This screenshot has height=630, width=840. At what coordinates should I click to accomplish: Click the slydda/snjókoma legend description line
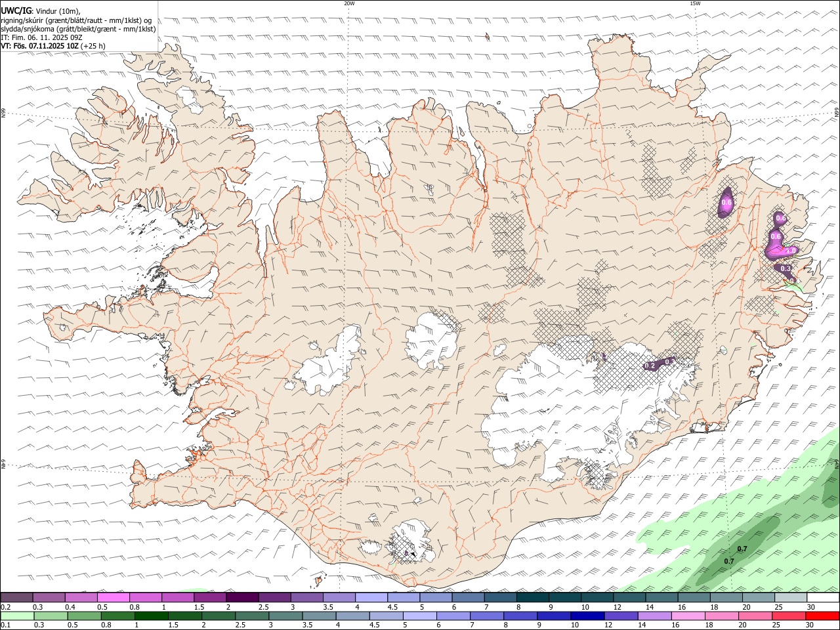pyautogui.click(x=78, y=28)
